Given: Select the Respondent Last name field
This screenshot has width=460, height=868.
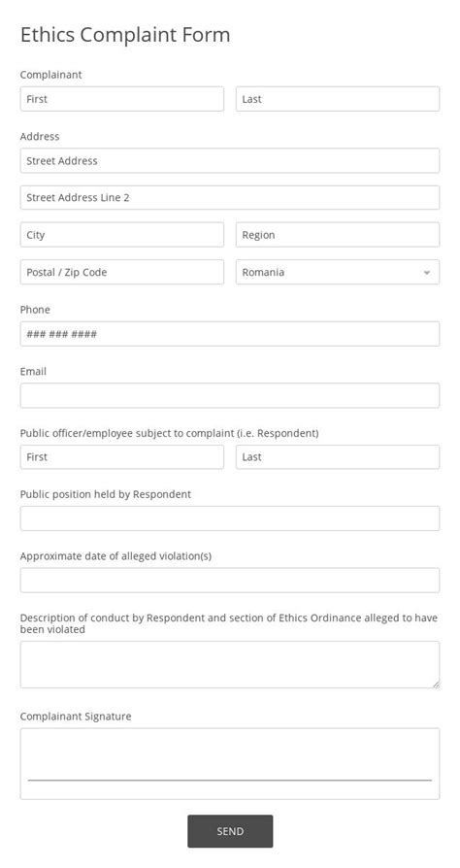Looking at the screenshot, I should point(338,457).
